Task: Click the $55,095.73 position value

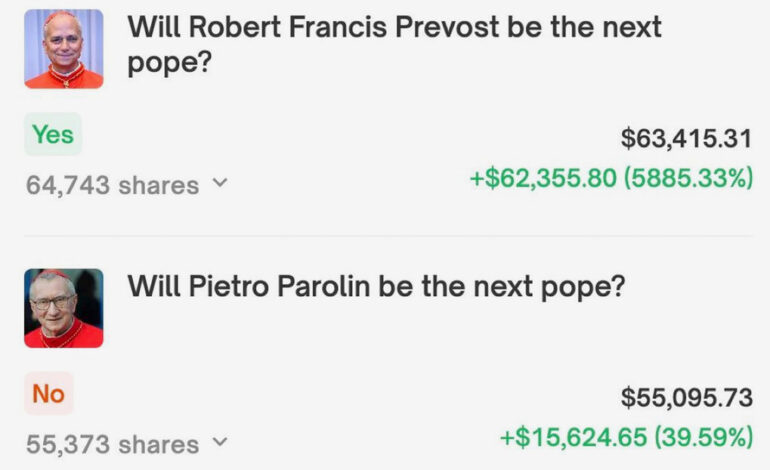Action: click(687, 397)
